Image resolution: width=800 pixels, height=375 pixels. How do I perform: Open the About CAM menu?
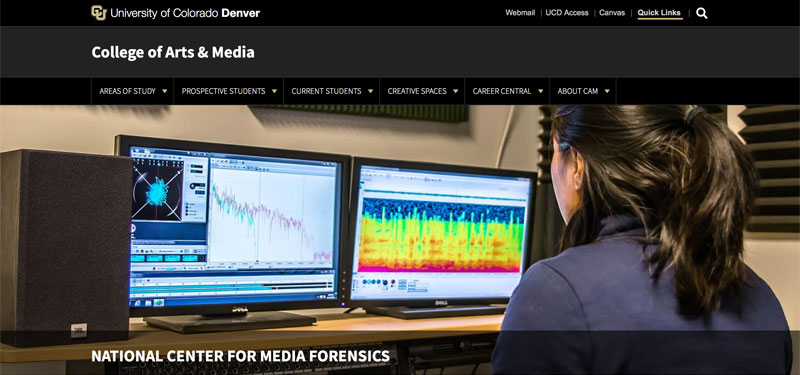click(578, 91)
